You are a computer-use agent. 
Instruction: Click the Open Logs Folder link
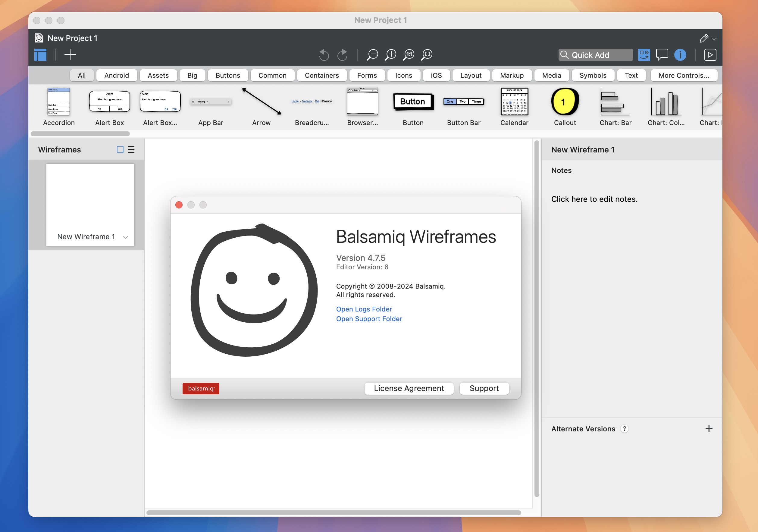pos(363,309)
